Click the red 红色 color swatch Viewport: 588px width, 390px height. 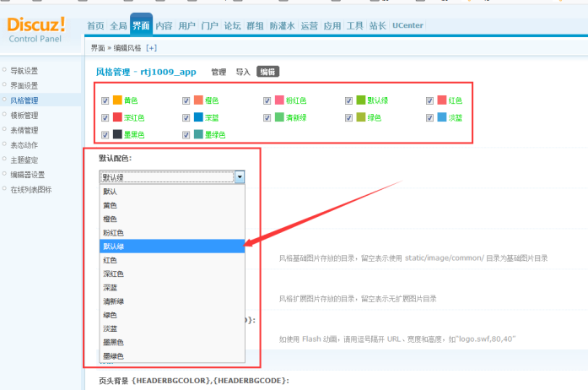pyautogui.click(x=442, y=100)
